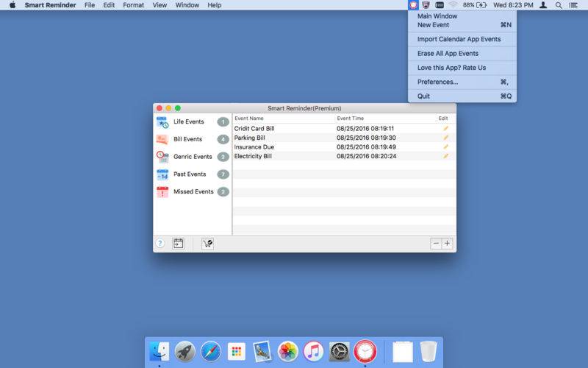The height and width of the screenshot is (368, 588).
Task: Click the import calendar icon in bottom toolbar
Action: (x=179, y=244)
